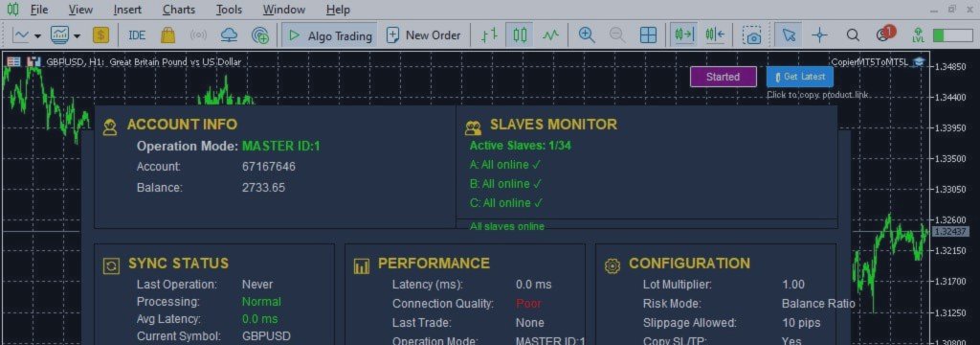Click the MetaTrader app candlestick logo

coord(11,10)
